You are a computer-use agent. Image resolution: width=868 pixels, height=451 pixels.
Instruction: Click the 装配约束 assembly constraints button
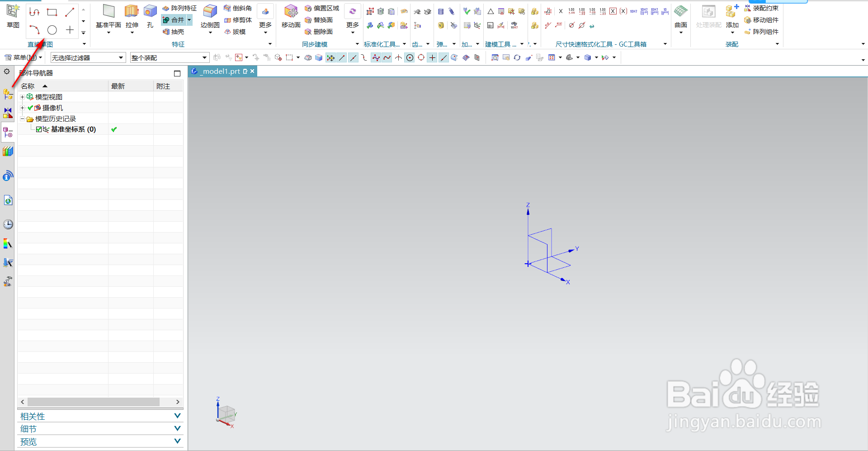pyautogui.click(x=761, y=8)
